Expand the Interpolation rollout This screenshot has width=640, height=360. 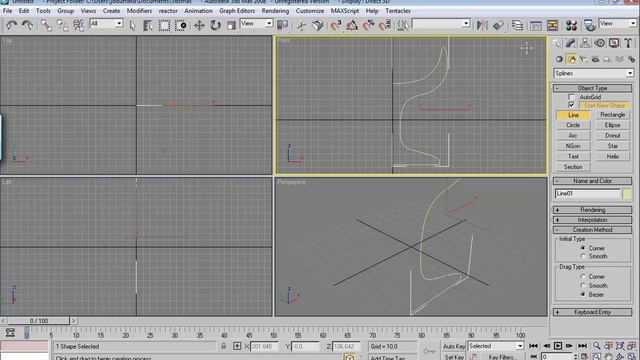click(592, 220)
